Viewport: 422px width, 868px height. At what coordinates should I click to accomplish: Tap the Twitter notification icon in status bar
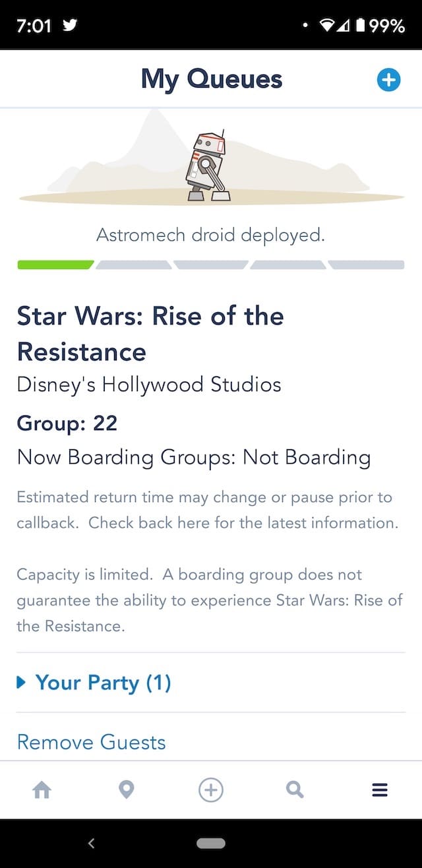[69, 26]
